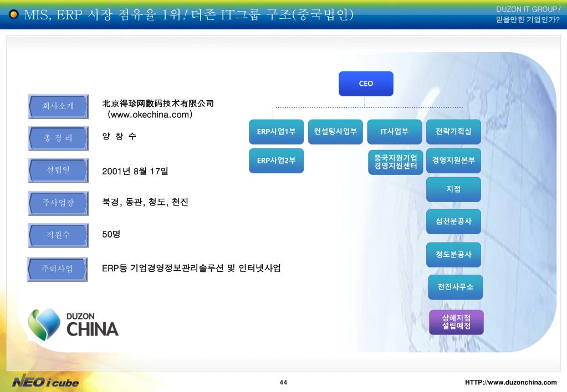Viewport: 567px width, 392px height.
Task: Click the CEO box in org chart
Action: [x=366, y=84]
